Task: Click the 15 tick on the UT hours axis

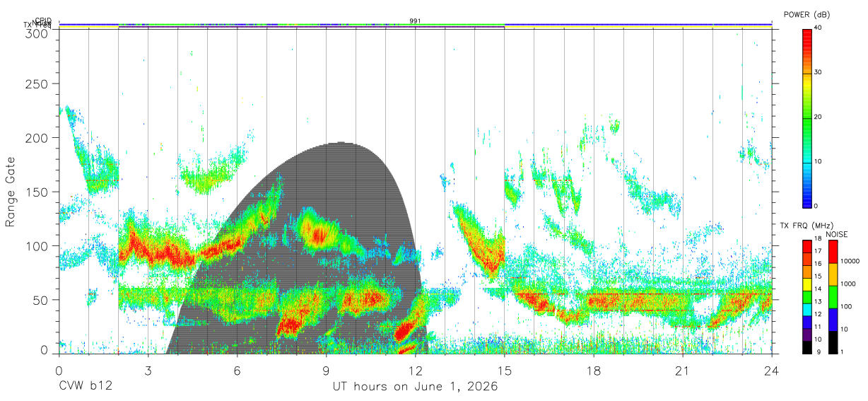Action: [505, 370]
